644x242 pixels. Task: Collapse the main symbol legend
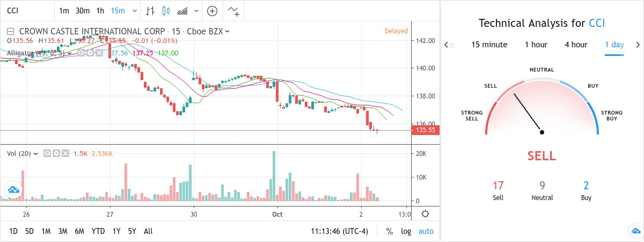tap(11, 31)
